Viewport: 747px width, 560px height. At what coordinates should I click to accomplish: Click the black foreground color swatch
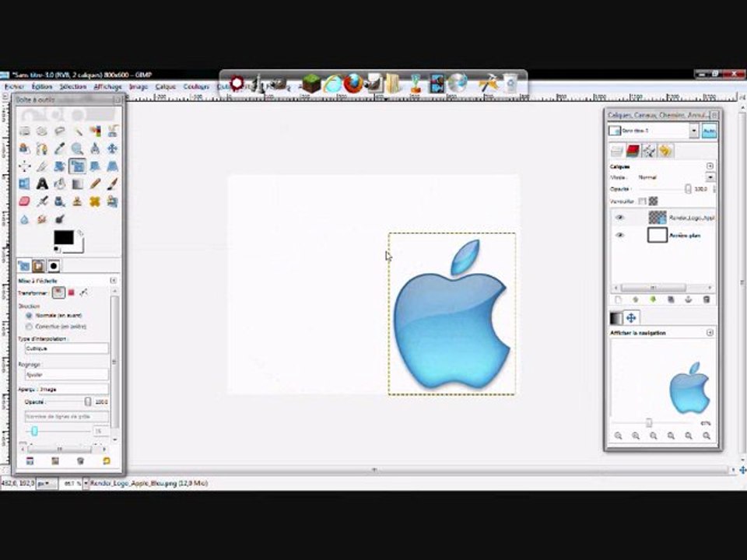coord(63,237)
